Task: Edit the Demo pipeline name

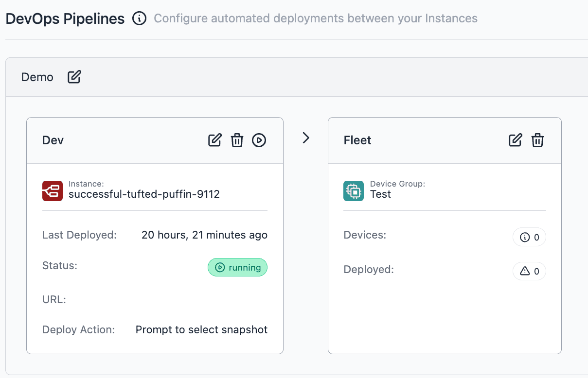Action: click(74, 77)
